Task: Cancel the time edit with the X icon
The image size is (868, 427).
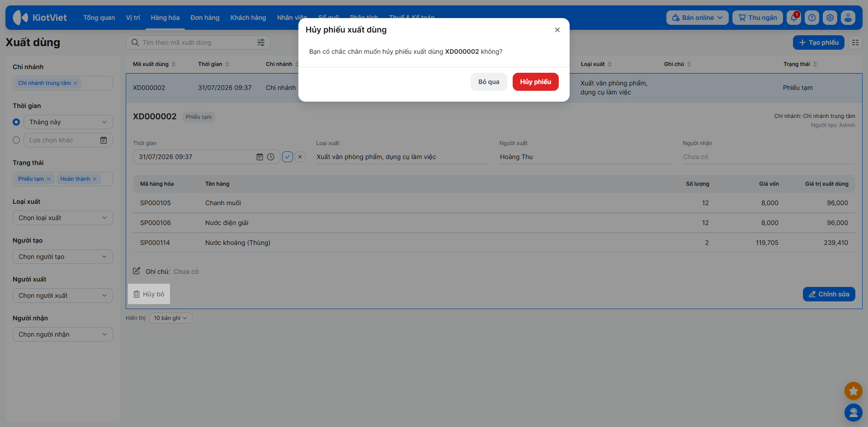Action: click(300, 157)
